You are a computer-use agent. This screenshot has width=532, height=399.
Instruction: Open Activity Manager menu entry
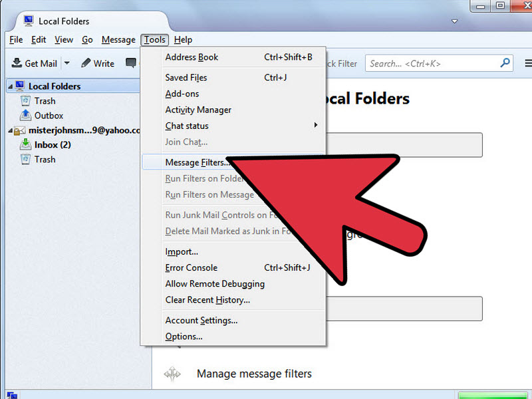pyautogui.click(x=233, y=110)
